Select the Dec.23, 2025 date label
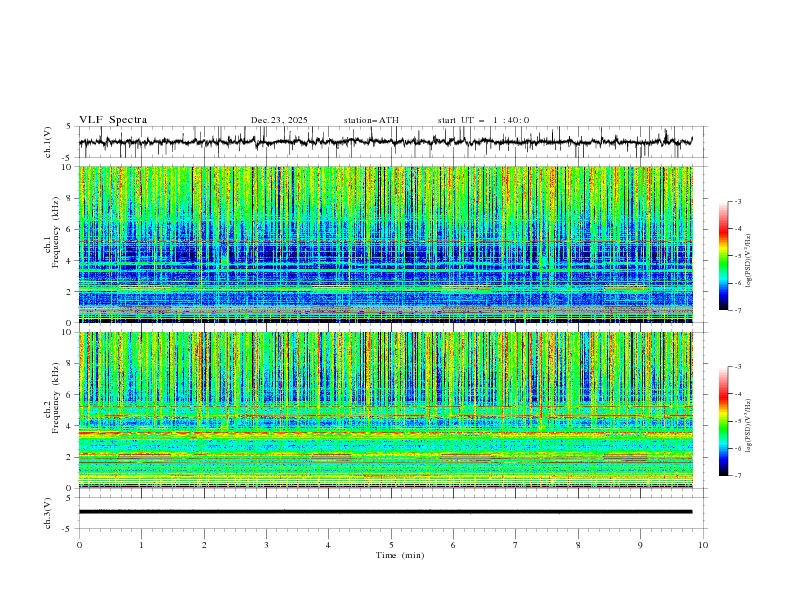This screenshot has height=612, width=792. pyautogui.click(x=279, y=120)
